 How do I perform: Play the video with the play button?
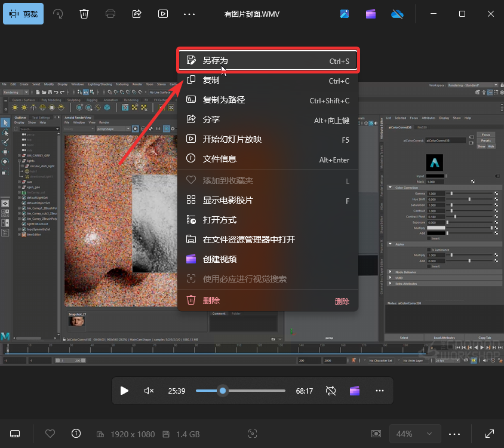click(x=124, y=391)
